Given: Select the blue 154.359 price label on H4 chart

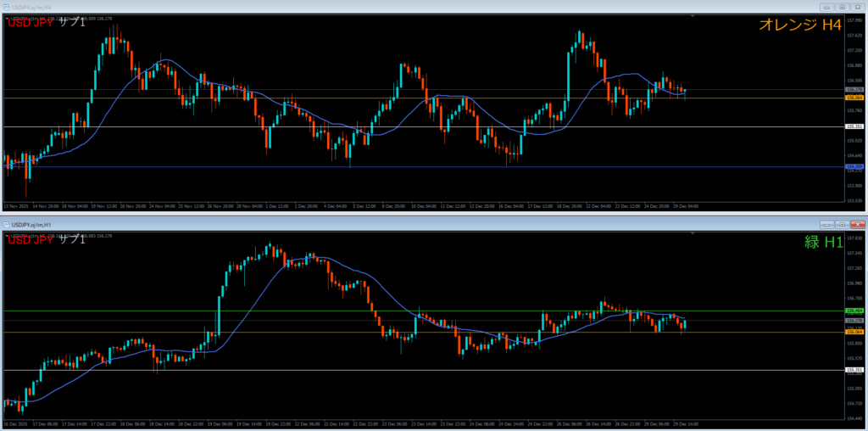Looking at the screenshot, I should (x=854, y=167).
